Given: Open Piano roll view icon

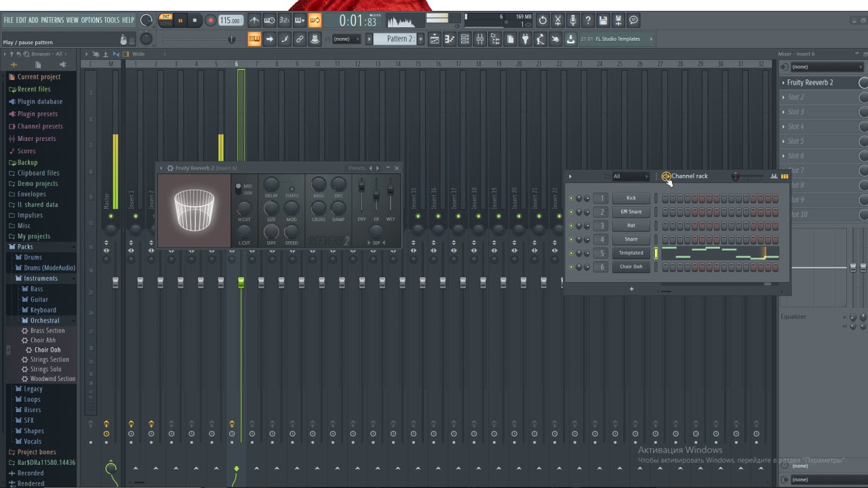Looking at the screenshot, I should pyautogui.click(x=450, y=39).
